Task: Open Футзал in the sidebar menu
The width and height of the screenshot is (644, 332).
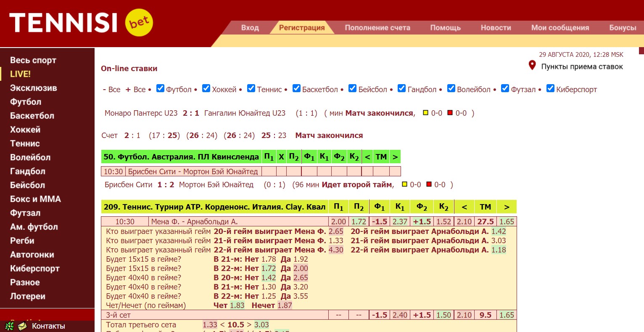Action: tap(25, 213)
